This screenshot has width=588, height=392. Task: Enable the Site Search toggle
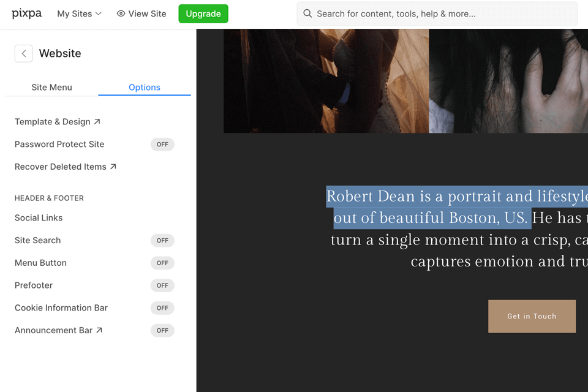(x=162, y=241)
